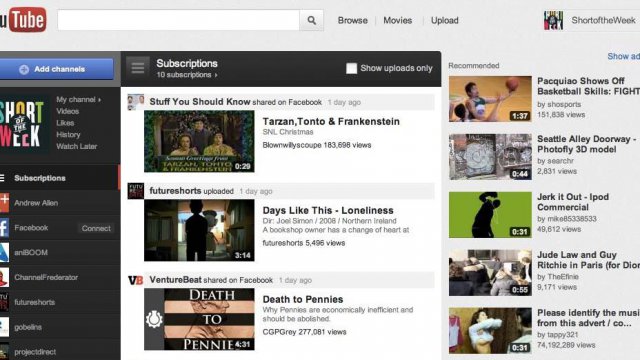
Task: Click the Show ads link
Action: [x=623, y=56]
